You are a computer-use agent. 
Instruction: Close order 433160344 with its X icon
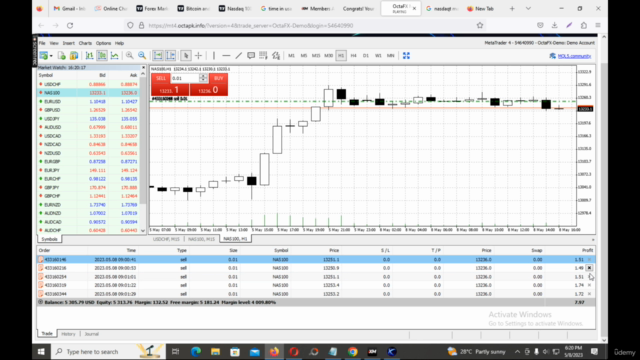click(589, 294)
